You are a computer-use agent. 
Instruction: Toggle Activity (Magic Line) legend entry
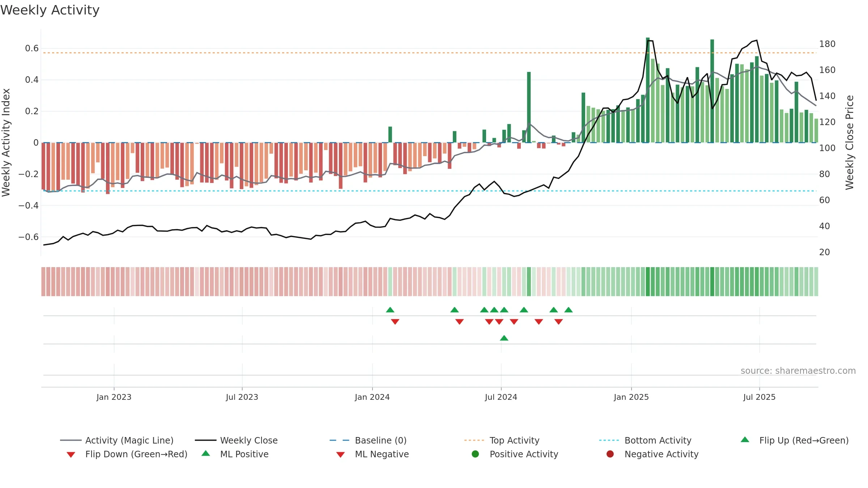117,440
